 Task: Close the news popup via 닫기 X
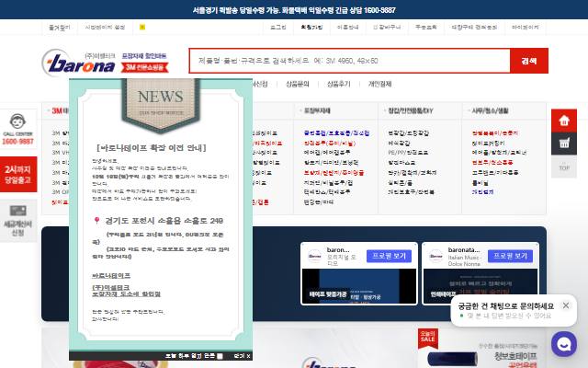click(243, 356)
